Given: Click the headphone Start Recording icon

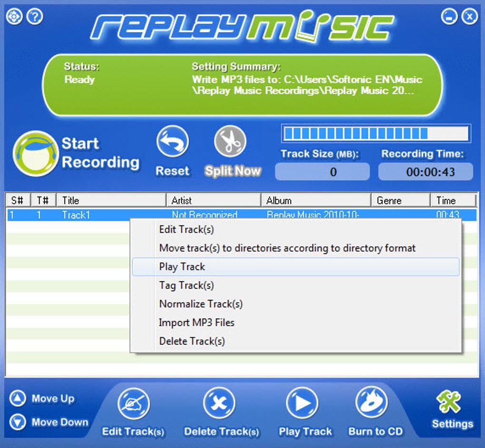Looking at the screenshot, I should (35, 154).
